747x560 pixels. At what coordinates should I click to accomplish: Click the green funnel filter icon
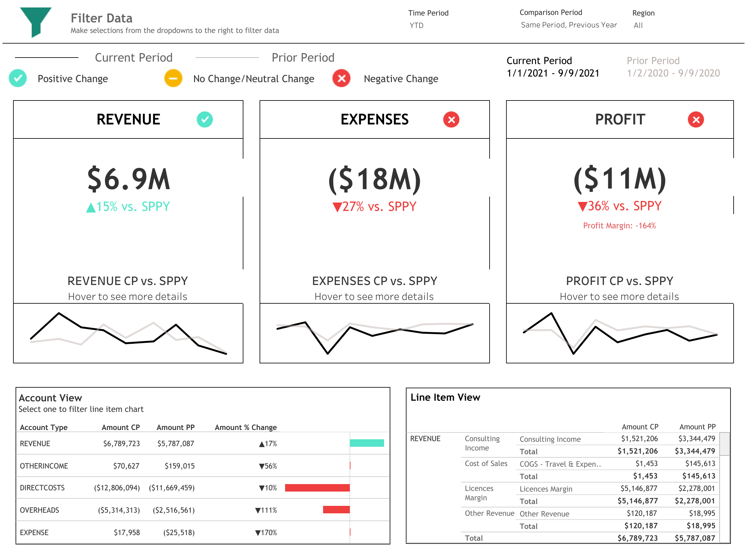pos(35,22)
